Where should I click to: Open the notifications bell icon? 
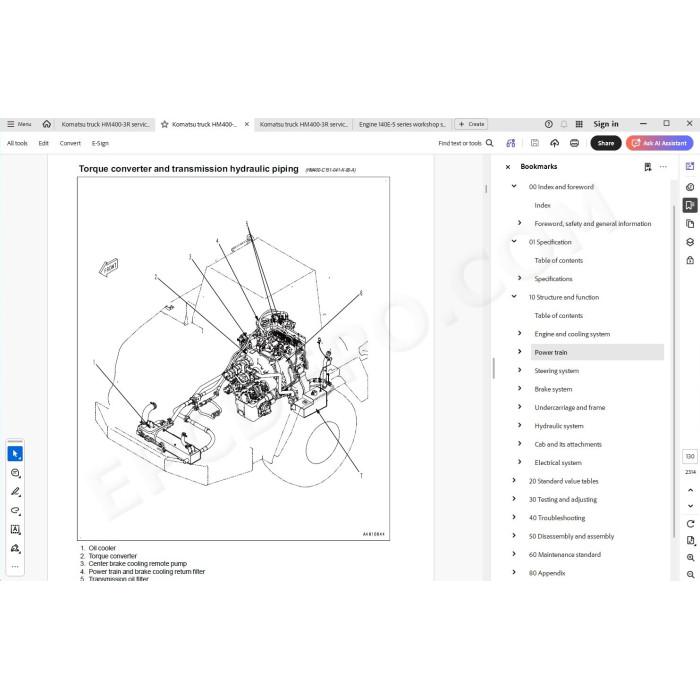click(564, 124)
